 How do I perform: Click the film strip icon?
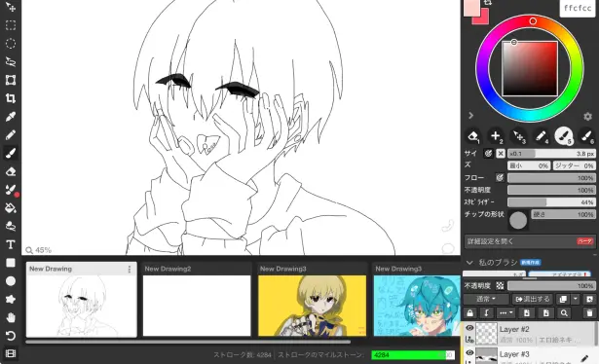point(11,353)
